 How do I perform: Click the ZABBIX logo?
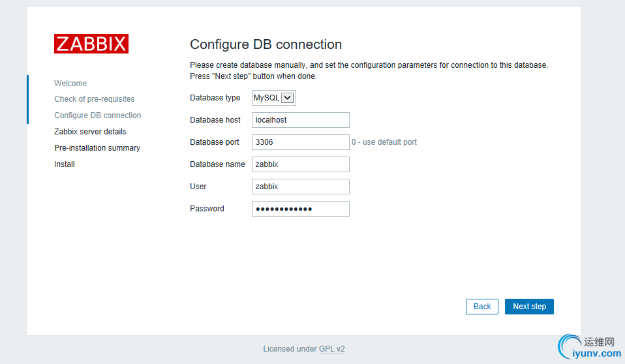click(91, 44)
